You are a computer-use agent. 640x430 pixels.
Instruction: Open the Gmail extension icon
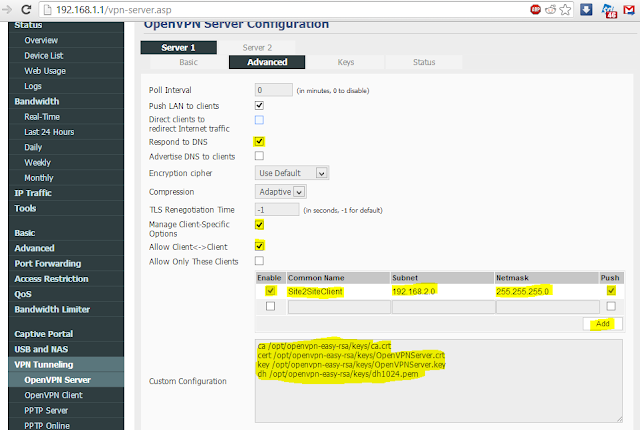tap(629, 9)
